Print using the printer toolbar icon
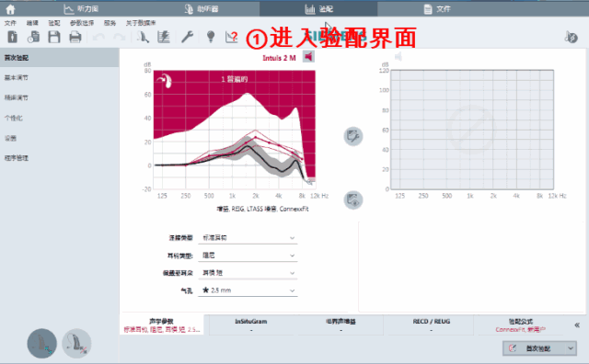Screen dimensions: 589x364 [x=75, y=37]
